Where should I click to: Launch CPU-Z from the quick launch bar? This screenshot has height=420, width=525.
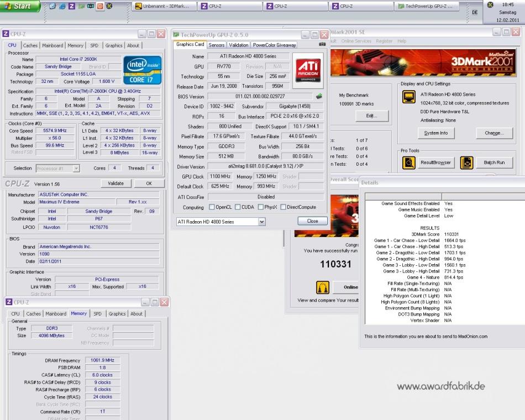[72, 6]
